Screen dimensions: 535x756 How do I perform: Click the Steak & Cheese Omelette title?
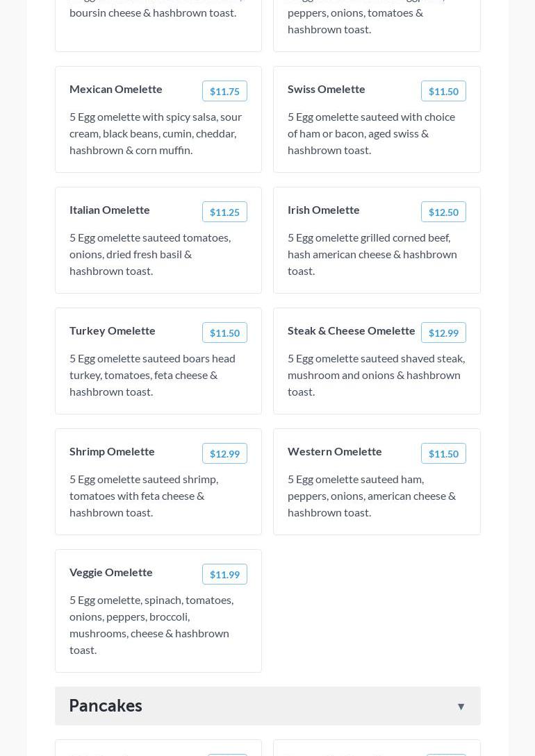[x=352, y=330]
